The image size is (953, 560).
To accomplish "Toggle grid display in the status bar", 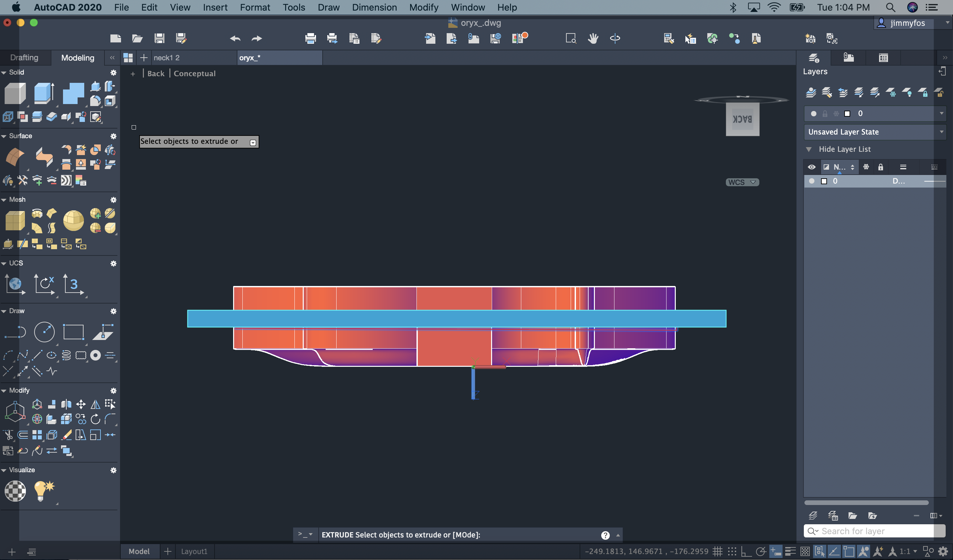I will (718, 551).
